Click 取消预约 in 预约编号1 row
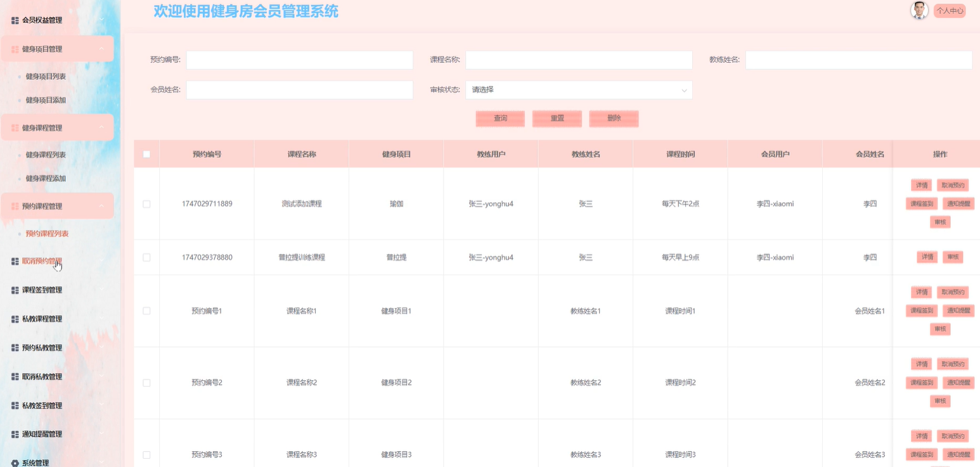 pos(953,292)
